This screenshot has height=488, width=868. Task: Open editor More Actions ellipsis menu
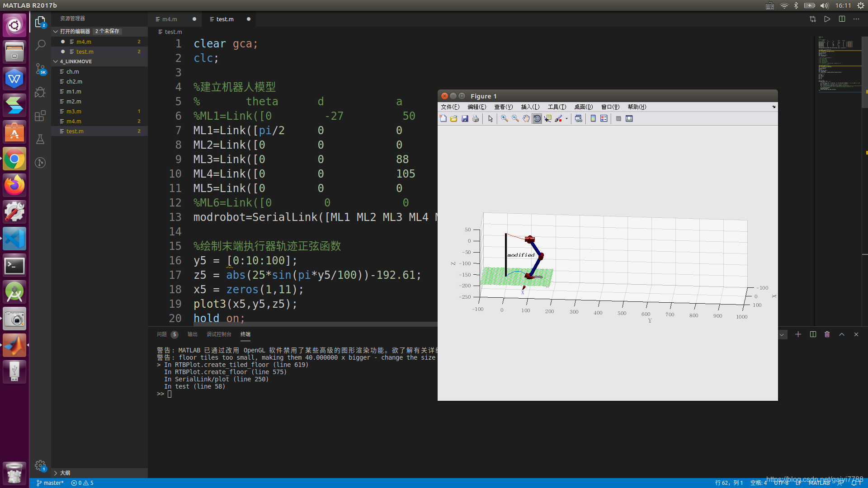click(x=856, y=19)
